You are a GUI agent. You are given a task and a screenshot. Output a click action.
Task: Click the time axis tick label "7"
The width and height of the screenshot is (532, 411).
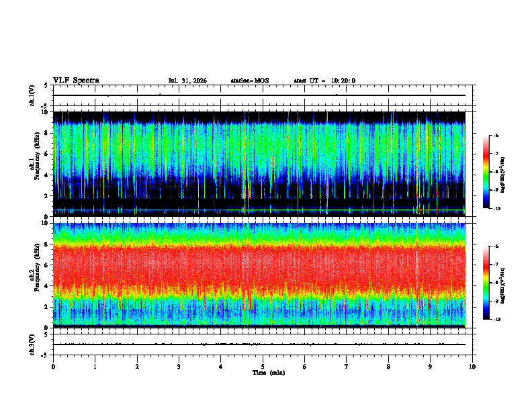click(347, 367)
